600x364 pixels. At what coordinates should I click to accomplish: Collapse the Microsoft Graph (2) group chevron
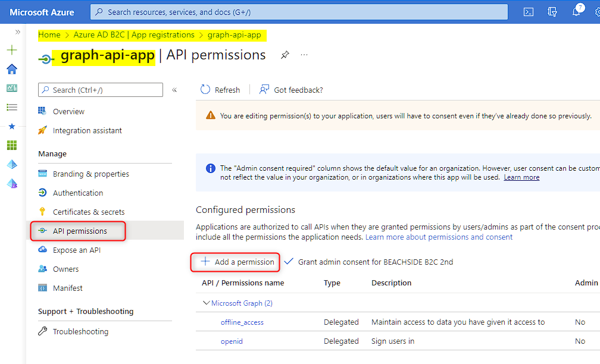206,303
